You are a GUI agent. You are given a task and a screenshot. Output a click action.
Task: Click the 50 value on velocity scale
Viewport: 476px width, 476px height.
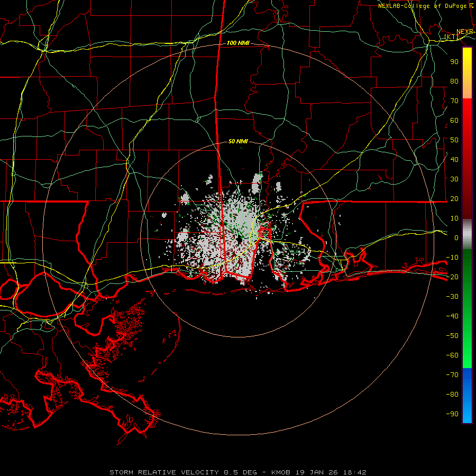tap(454, 140)
